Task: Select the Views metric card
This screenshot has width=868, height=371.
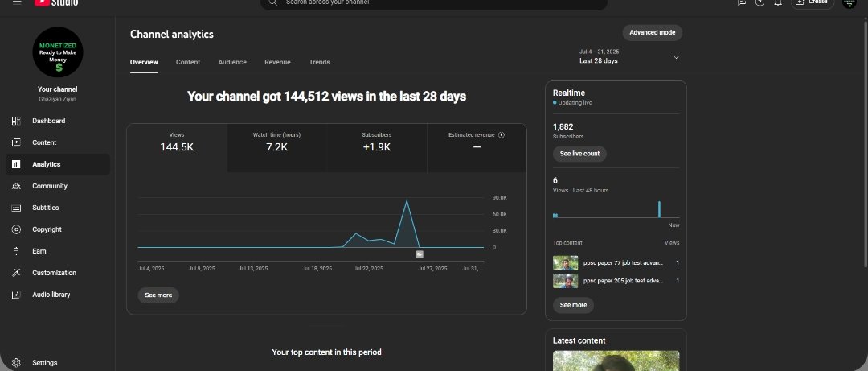Action: pyautogui.click(x=177, y=148)
